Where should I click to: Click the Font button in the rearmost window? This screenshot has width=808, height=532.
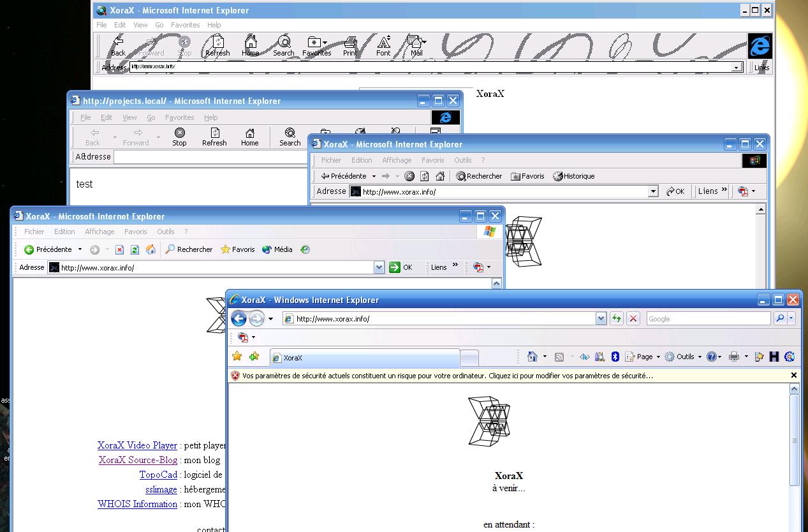[x=383, y=47]
